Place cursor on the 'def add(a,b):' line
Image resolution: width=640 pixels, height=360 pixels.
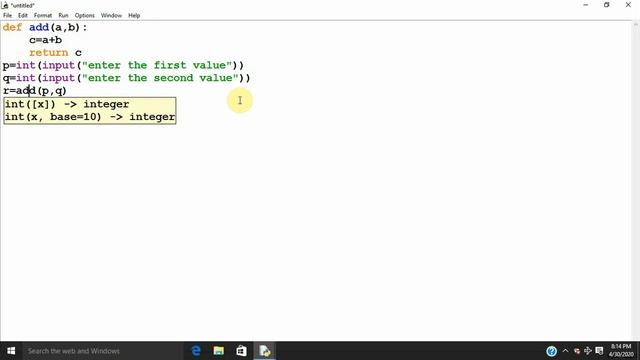(45, 28)
